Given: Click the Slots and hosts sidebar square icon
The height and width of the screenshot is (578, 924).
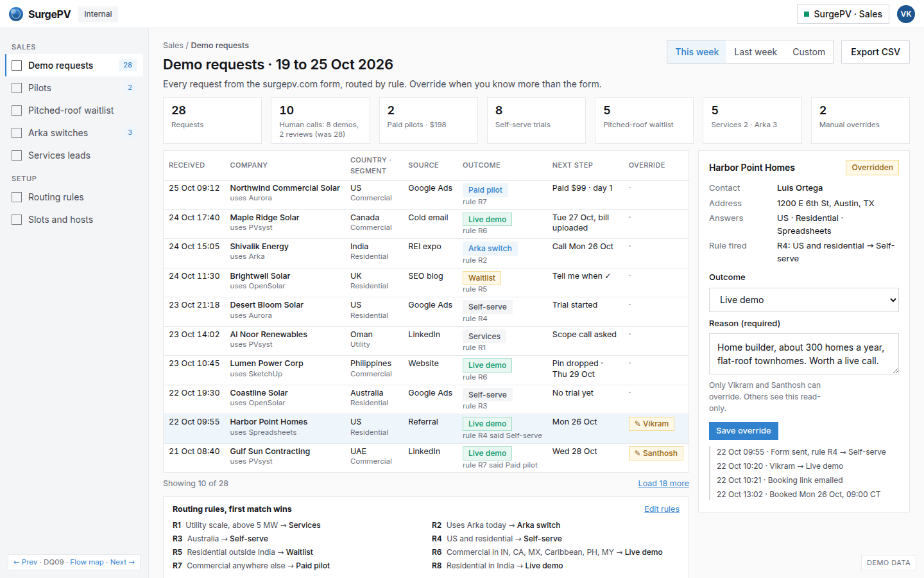Looking at the screenshot, I should coord(17,220).
